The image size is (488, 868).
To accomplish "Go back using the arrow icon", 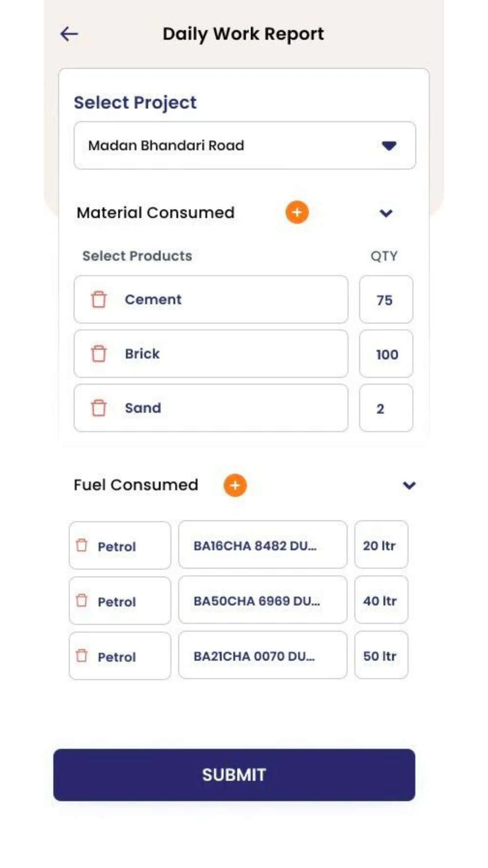I will (x=69, y=34).
